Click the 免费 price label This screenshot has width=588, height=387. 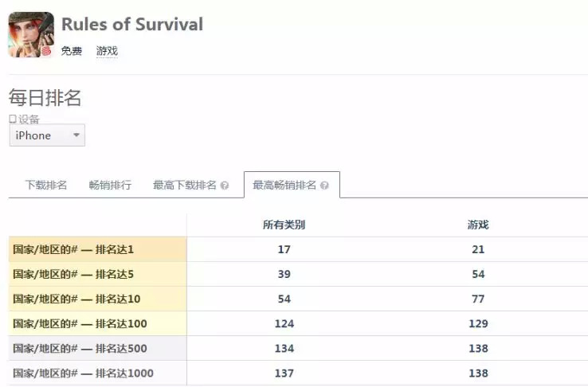tap(72, 51)
